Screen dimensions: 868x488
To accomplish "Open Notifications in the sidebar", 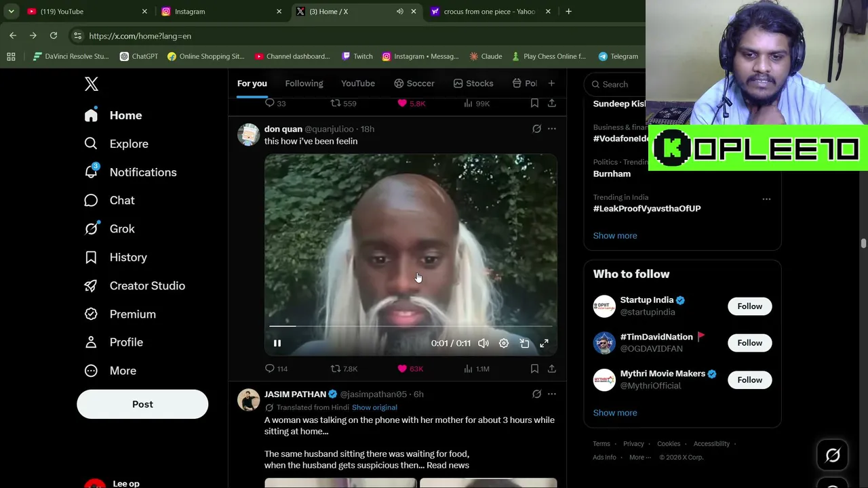I will [130, 172].
